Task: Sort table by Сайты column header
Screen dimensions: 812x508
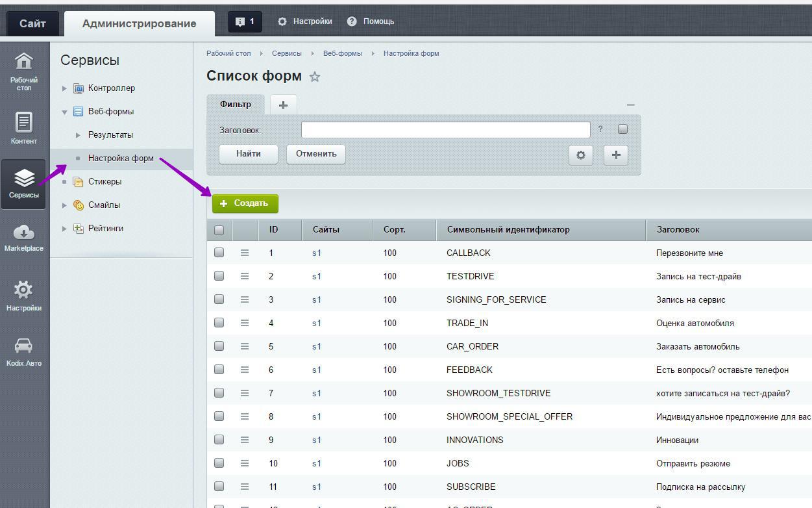Action: 338,229
